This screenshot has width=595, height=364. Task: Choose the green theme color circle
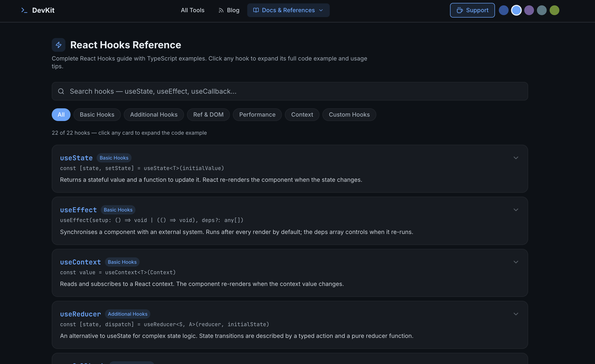coord(554,10)
